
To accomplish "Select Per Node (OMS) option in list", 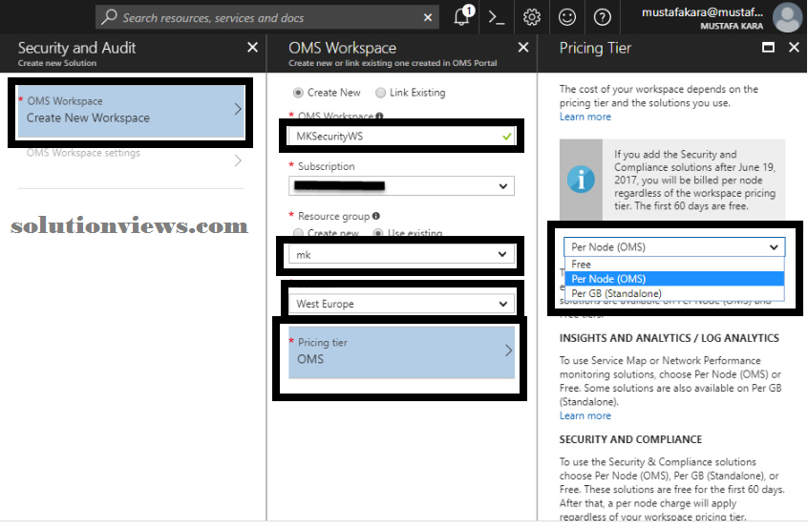I will pos(674,279).
